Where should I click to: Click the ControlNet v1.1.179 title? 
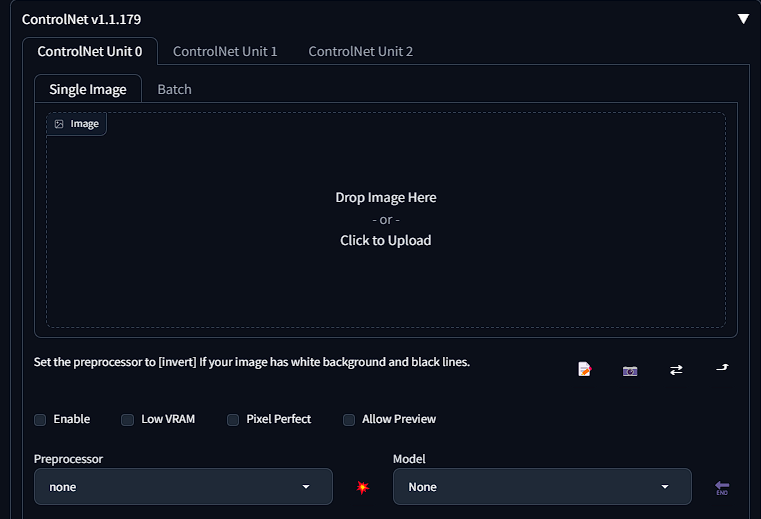point(82,19)
